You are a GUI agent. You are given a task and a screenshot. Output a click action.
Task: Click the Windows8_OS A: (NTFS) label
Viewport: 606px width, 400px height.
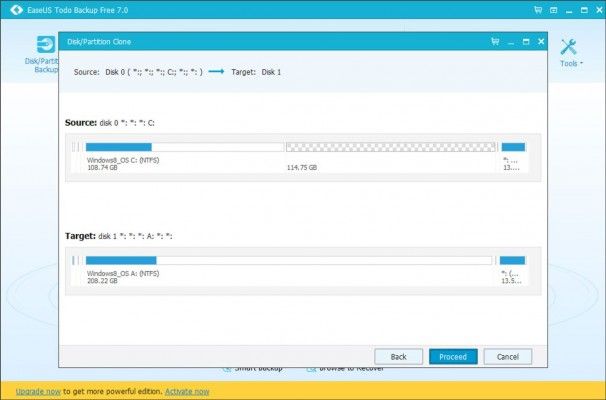[123, 273]
